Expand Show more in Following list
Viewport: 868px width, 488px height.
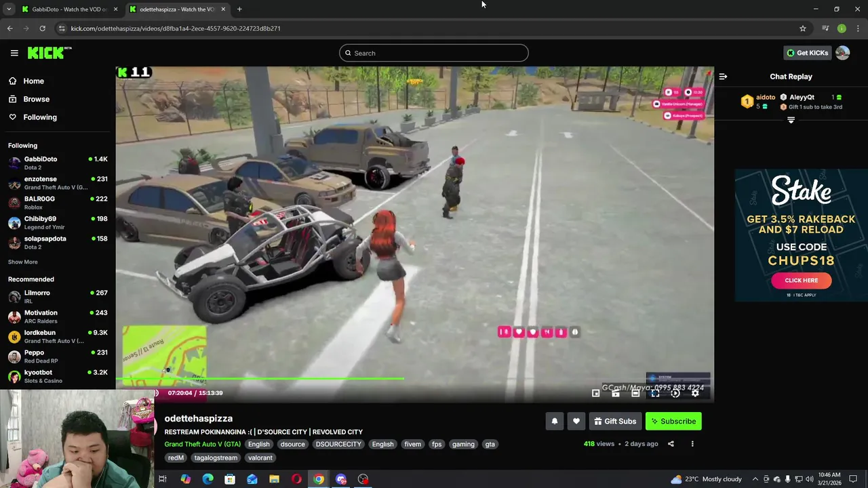(23, 262)
